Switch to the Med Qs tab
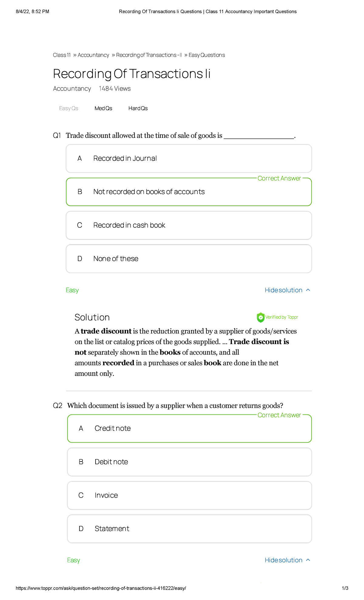 point(103,108)
